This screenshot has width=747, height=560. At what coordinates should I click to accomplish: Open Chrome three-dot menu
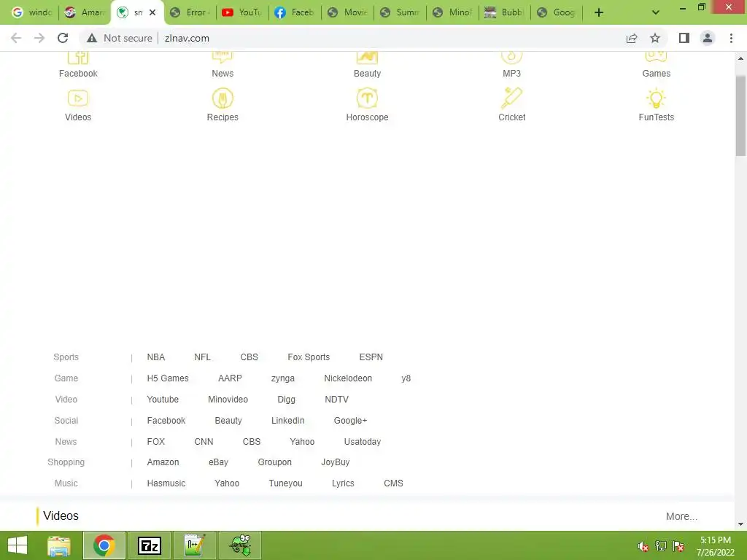(731, 38)
